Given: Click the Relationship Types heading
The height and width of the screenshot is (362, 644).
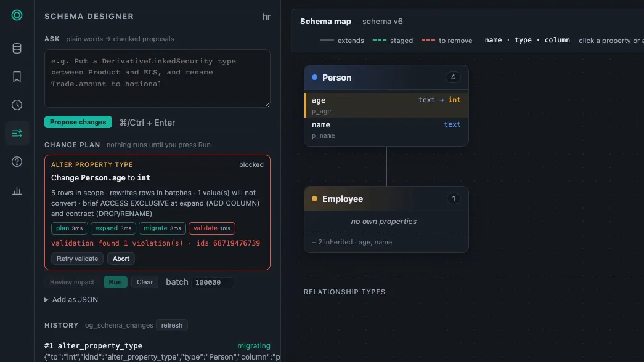Looking at the screenshot, I should (x=344, y=292).
